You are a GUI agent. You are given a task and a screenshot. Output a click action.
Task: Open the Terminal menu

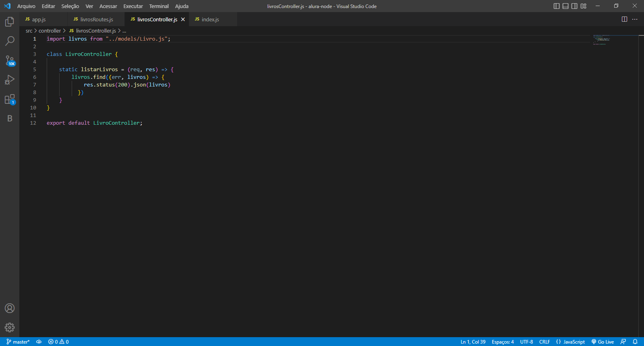[159, 6]
